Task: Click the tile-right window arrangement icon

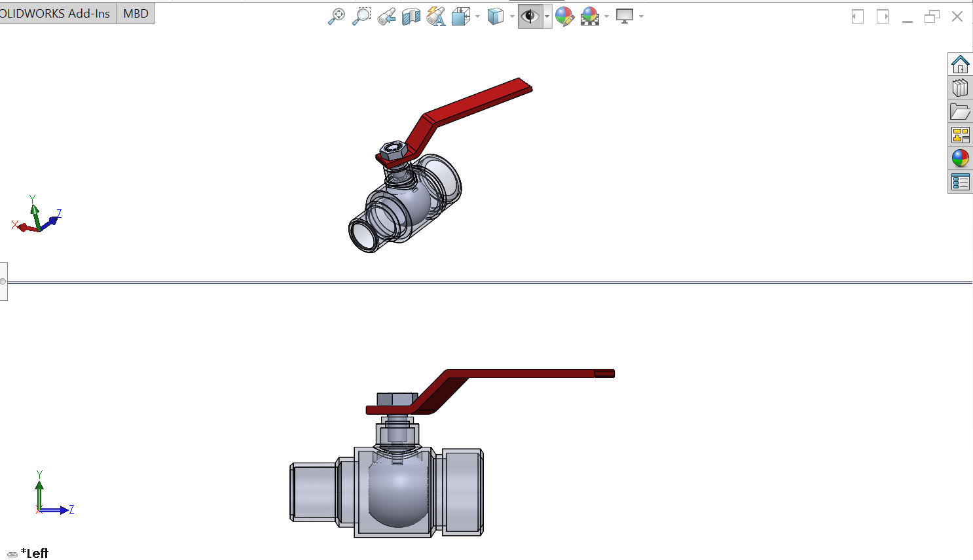Action: tap(883, 16)
